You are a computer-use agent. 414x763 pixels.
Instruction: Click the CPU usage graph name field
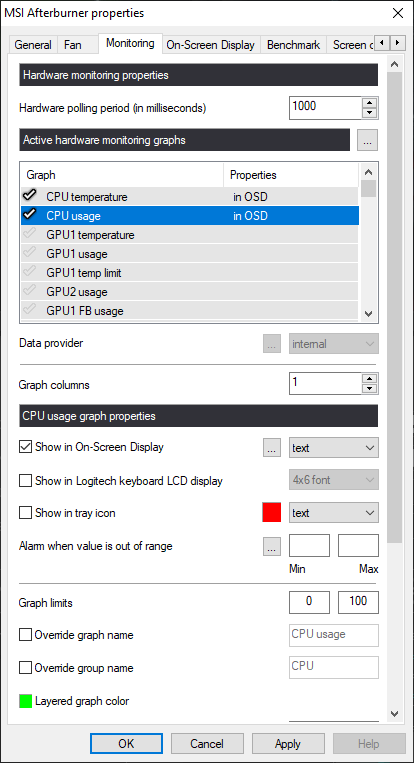(x=334, y=635)
